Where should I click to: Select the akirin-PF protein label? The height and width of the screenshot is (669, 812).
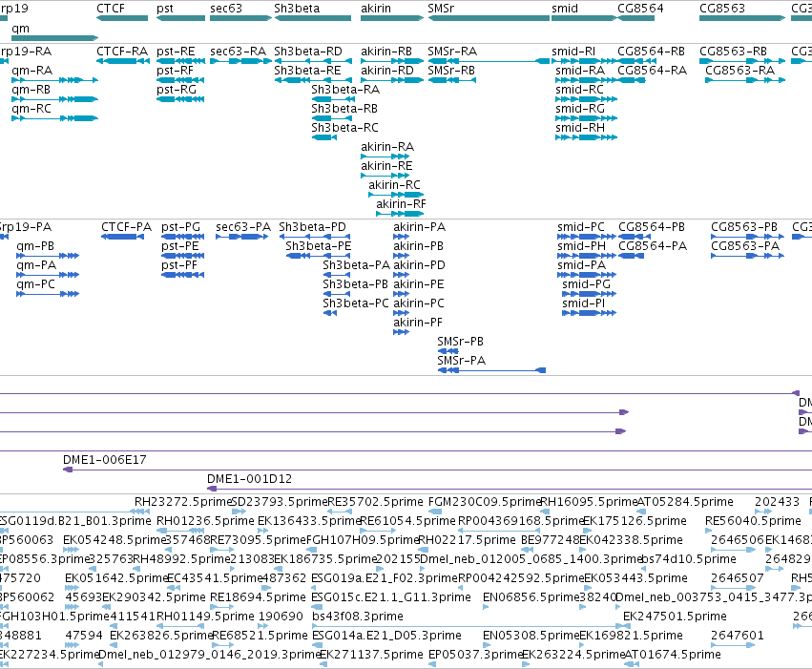(x=418, y=322)
